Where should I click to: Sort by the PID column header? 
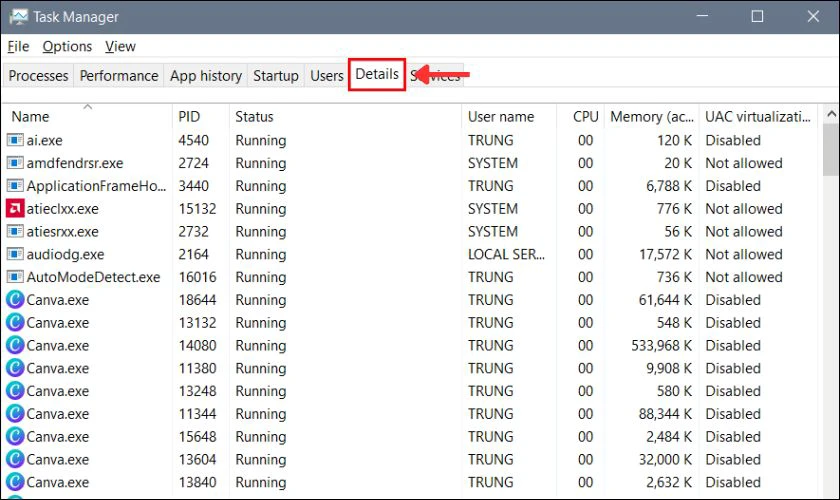tap(201, 116)
